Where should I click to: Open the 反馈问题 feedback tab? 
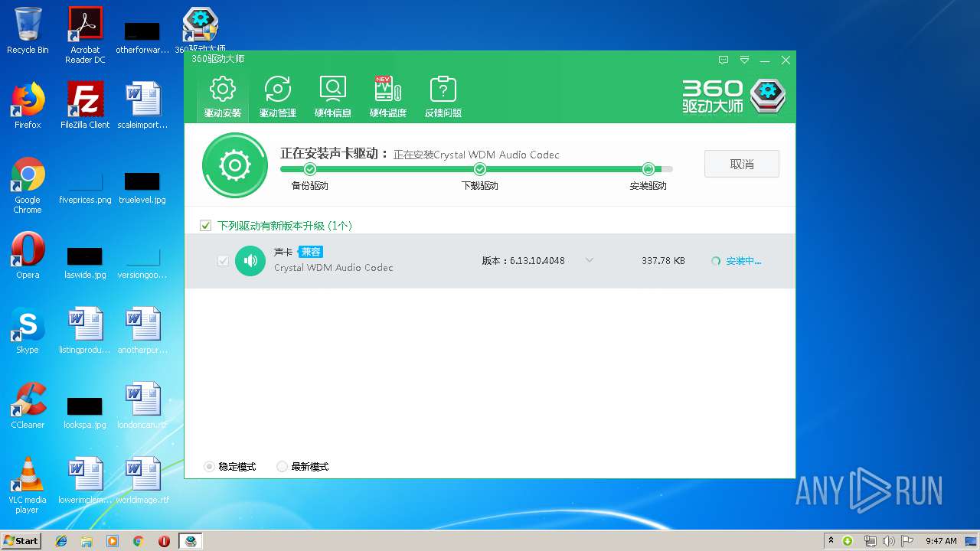coord(443,97)
